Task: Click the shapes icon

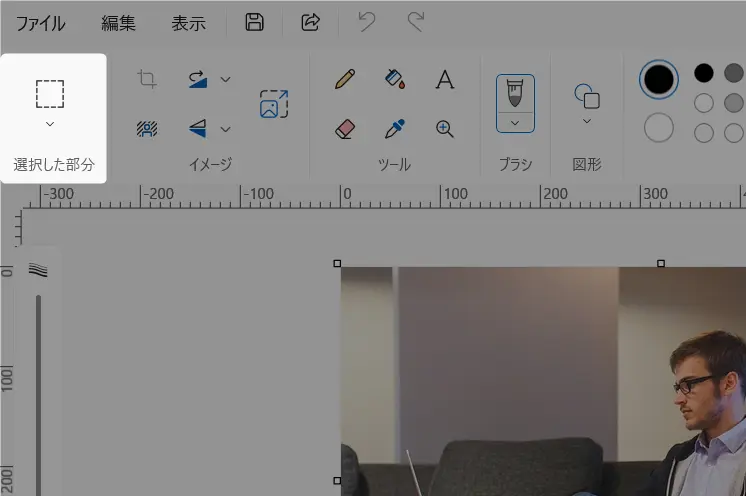Action: [x=587, y=96]
